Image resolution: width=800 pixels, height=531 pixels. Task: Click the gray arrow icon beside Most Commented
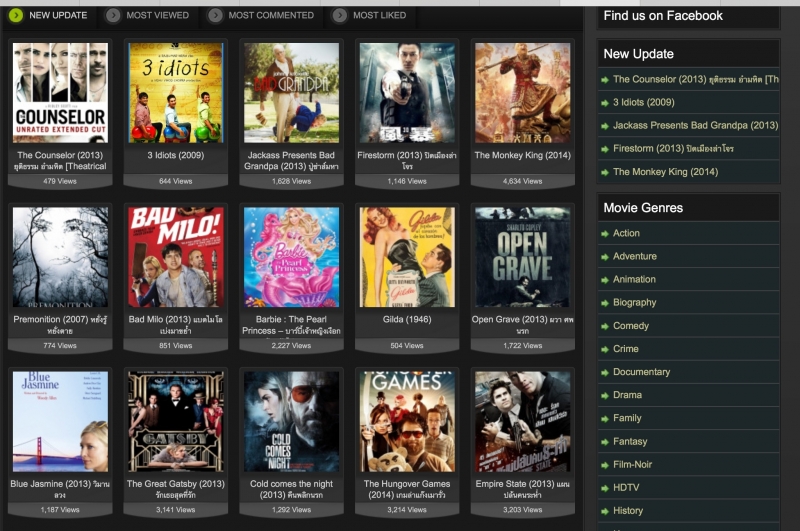click(x=215, y=15)
